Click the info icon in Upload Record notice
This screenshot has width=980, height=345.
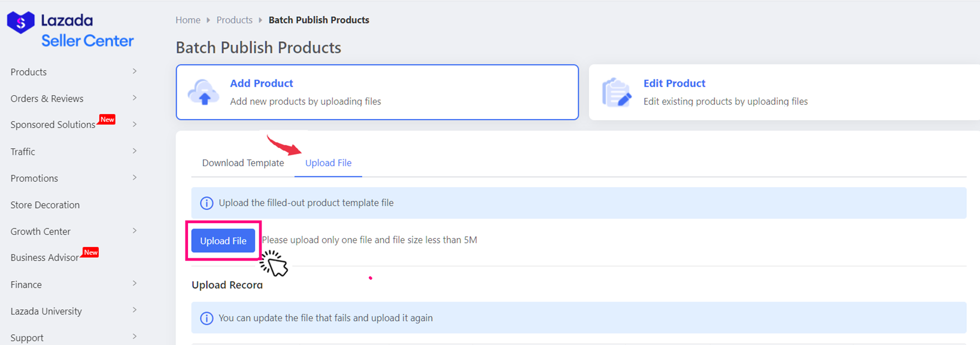(x=207, y=318)
